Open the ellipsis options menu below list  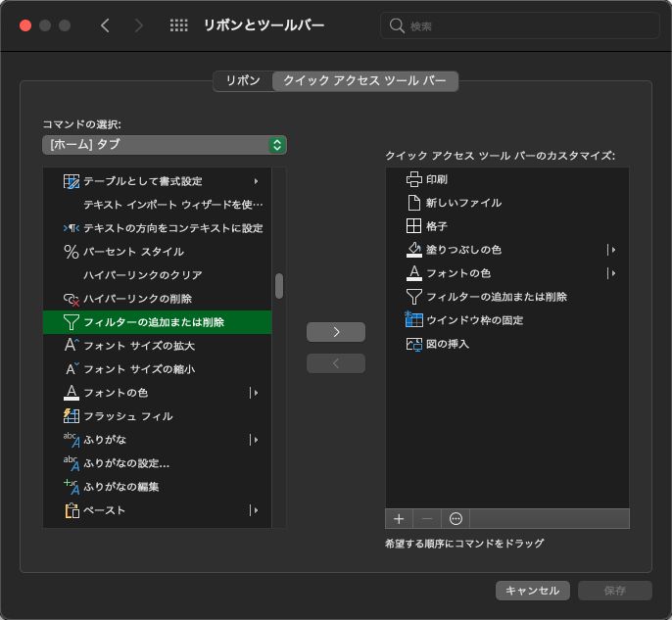tap(455, 518)
